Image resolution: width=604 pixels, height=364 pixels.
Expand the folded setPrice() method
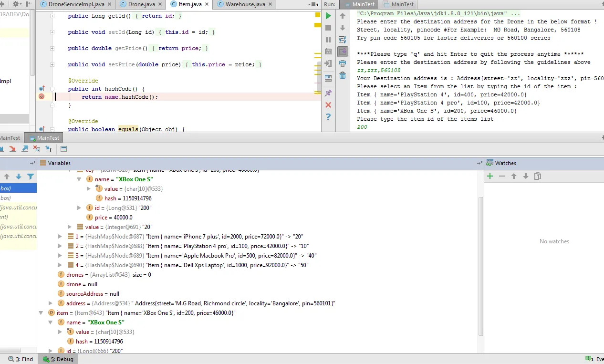[52, 64]
